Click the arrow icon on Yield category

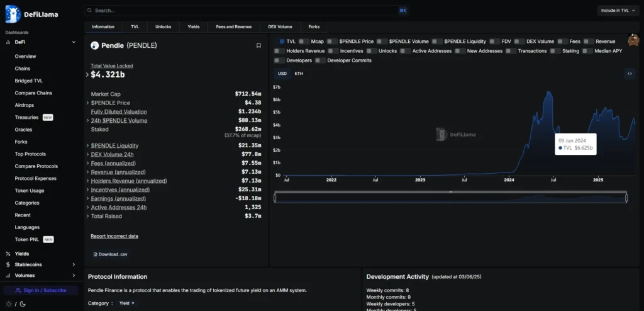pos(133,303)
